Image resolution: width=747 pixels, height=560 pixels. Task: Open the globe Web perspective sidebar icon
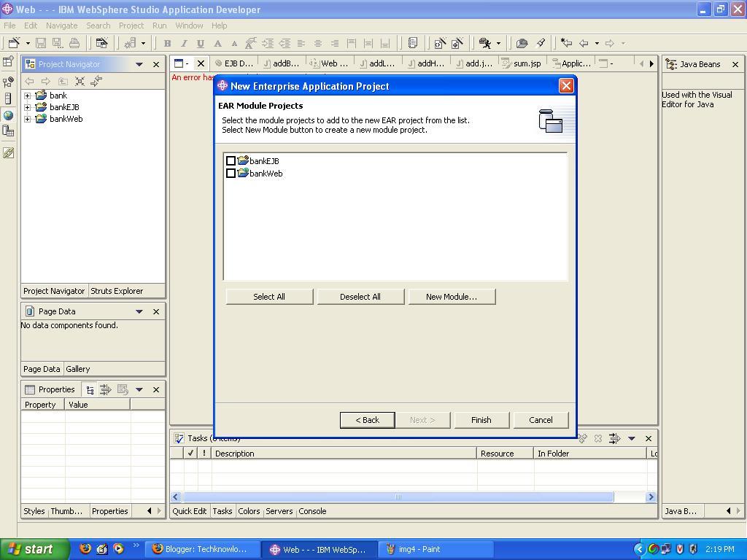coord(8,115)
